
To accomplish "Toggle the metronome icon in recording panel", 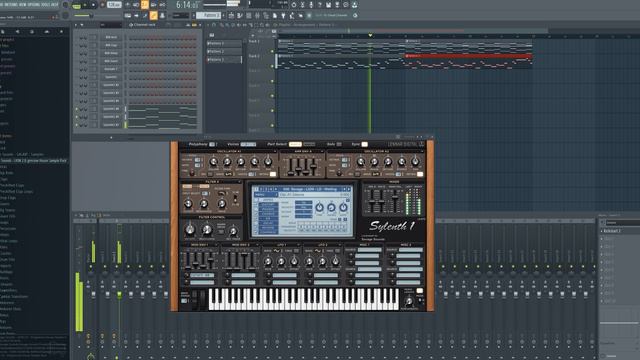I will pos(128,5).
